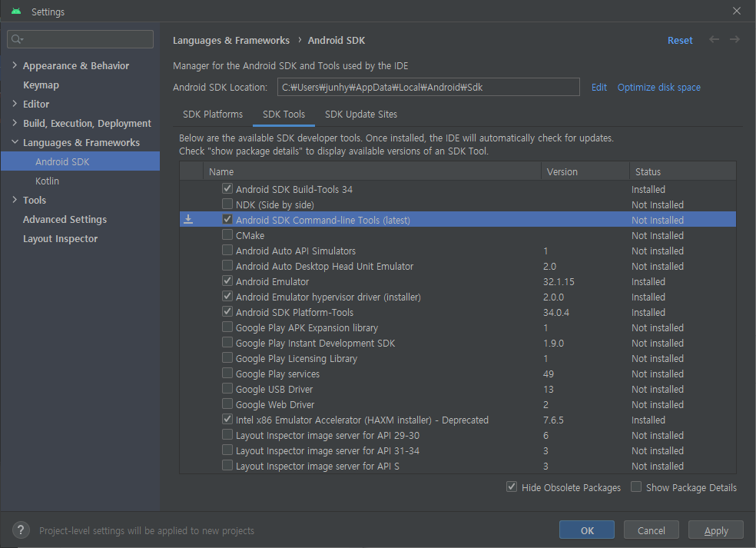756x548 pixels.
Task: Close the Settings dialog
Action: 737,11
